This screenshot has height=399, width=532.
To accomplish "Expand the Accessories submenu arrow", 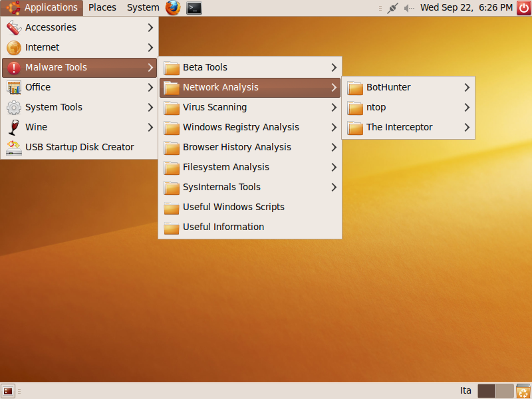I will point(150,27).
